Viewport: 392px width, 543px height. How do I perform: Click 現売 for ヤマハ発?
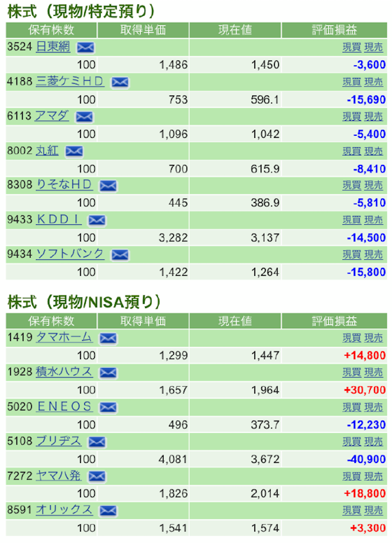pos(373,477)
